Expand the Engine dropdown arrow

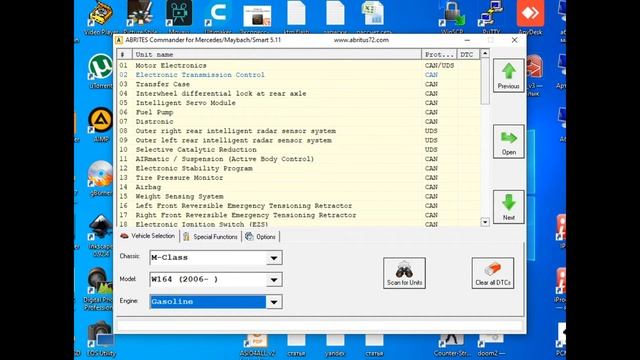click(274, 302)
